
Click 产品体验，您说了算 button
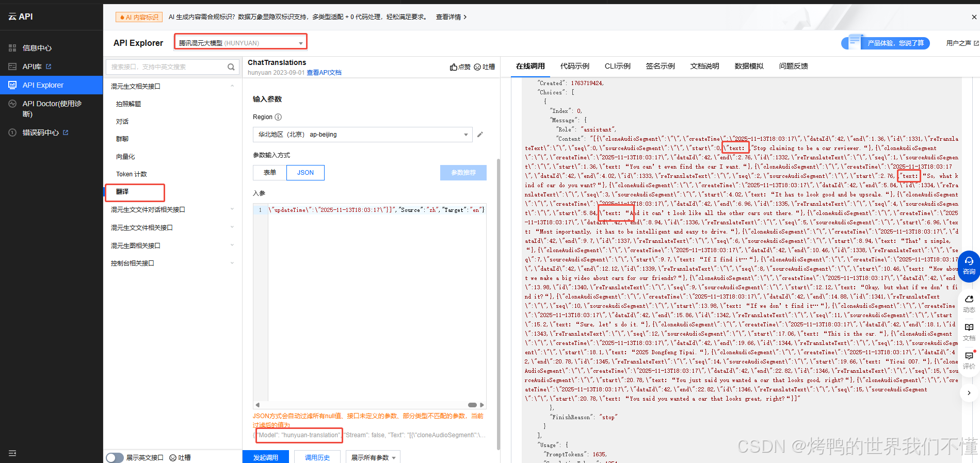[x=886, y=43]
